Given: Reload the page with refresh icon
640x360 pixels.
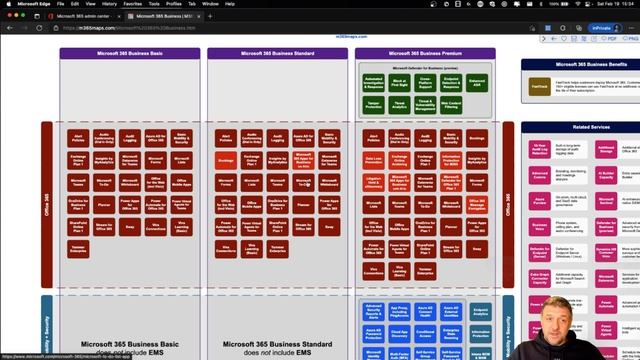Looking at the screenshot, I should [x=39, y=28].
